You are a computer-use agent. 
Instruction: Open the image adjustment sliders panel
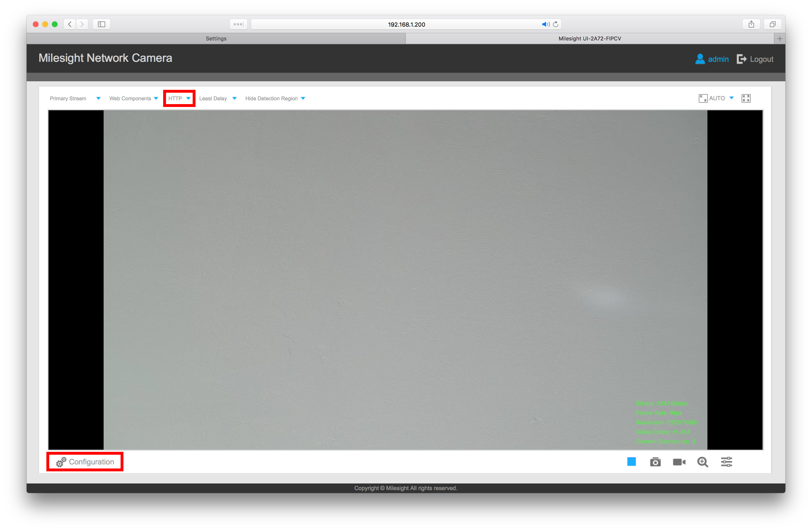(x=726, y=462)
